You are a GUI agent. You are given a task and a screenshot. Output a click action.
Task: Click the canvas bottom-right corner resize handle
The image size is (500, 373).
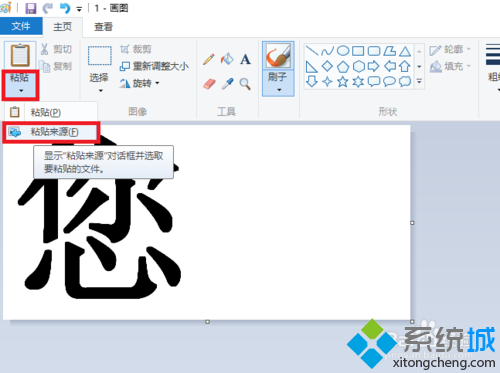click(412, 322)
